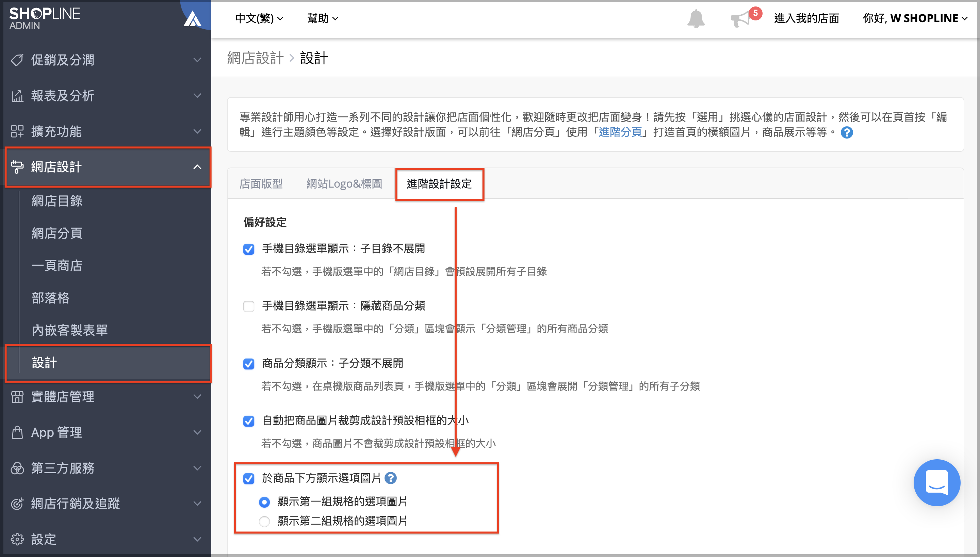This screenshot has width=980, height=557.
Task: Click the 實體店管理 store icon
Action: coord(17,397)
